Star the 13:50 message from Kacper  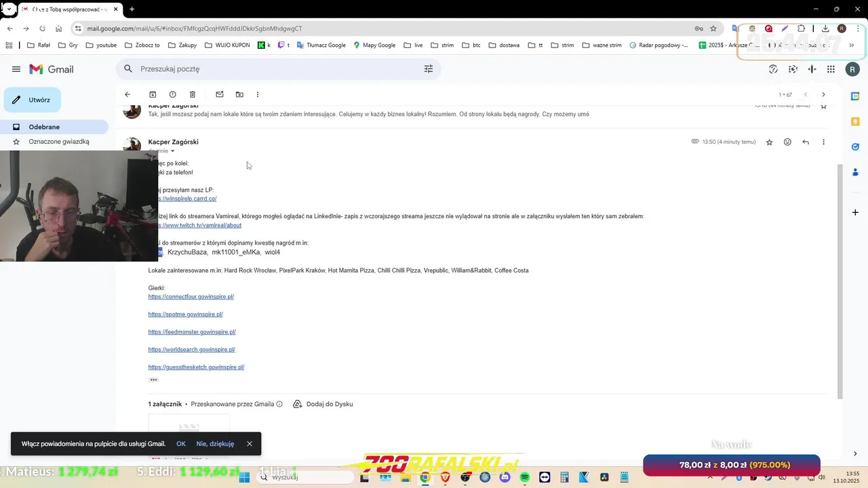[769, 142]
